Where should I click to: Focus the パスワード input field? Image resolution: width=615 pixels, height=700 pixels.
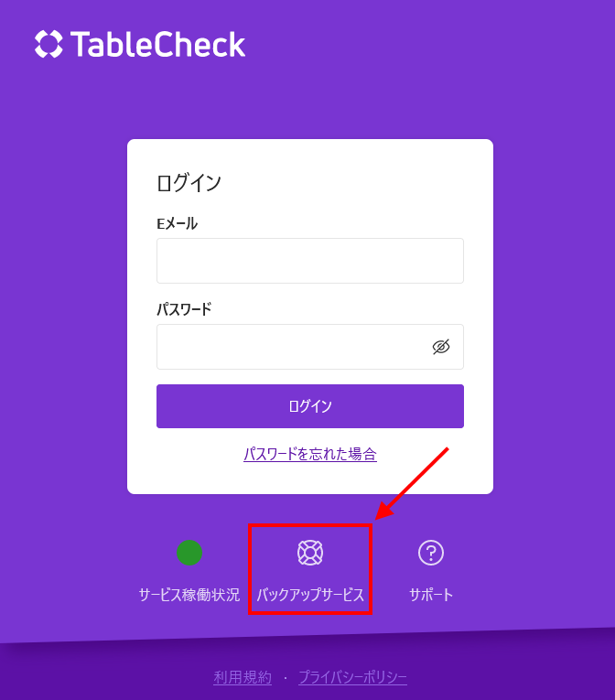tap(310, 347)
